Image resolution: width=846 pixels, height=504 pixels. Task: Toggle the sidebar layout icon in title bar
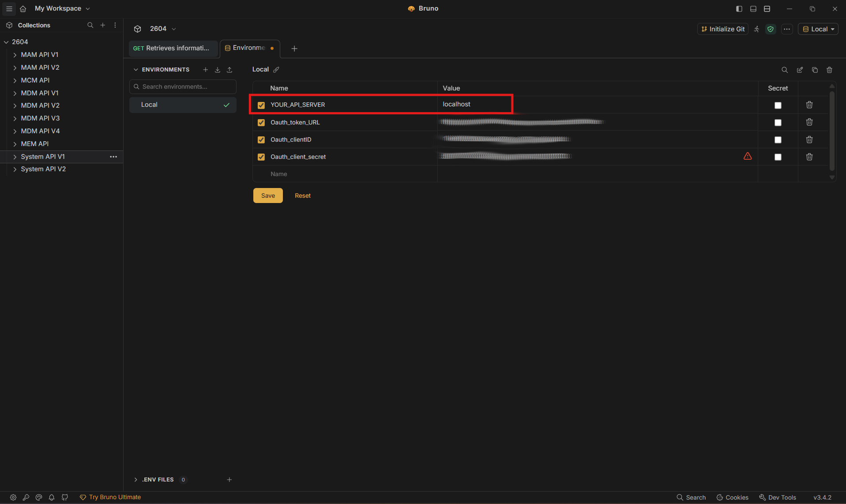pyautogui.click(x=739, y=9)
